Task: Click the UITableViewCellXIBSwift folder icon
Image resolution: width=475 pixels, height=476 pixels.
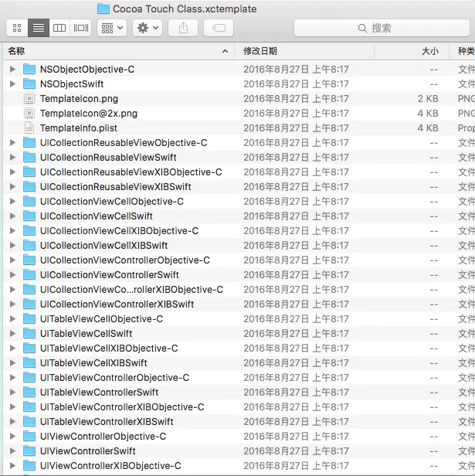Action: [x=29, y=362]
